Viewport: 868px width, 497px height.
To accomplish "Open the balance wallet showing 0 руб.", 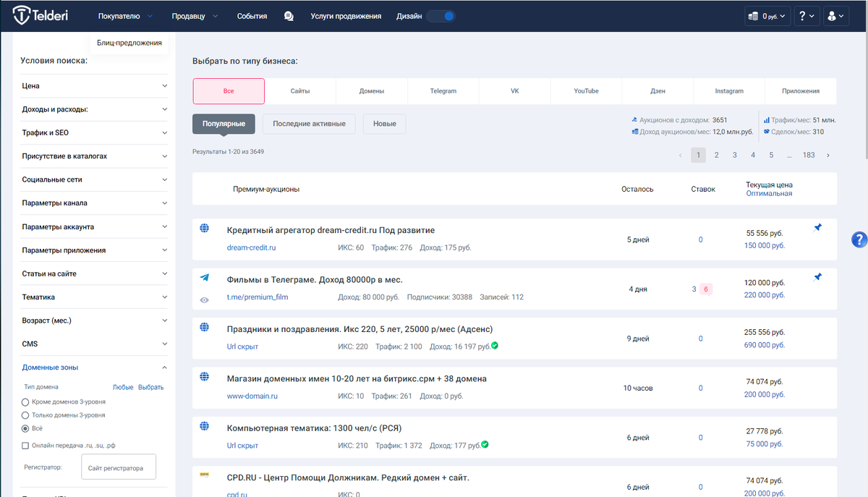I will click(x=767, y=16).
